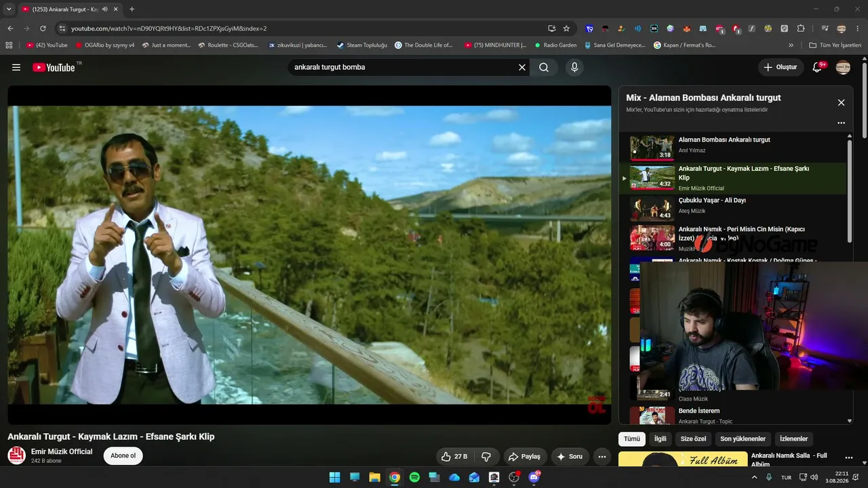The width and height of the screenshot is (868, 488).
Task: Open the account avatar menu
Action: pyautogui.click(x=843, y=67)
